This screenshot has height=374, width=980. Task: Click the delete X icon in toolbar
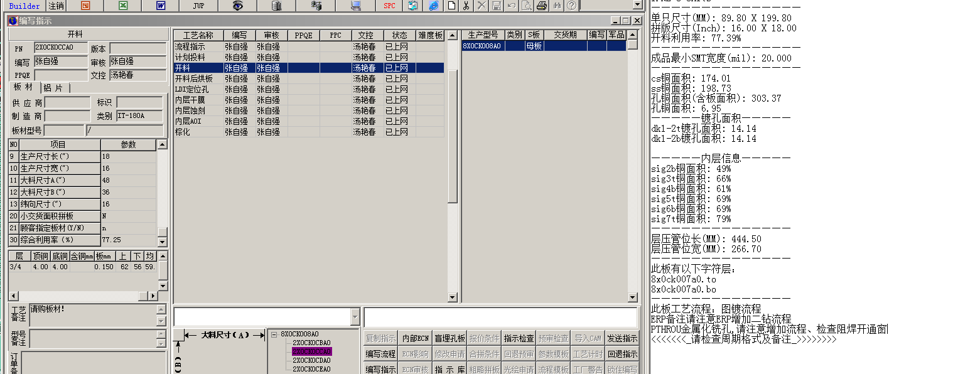tap(482, 6)
